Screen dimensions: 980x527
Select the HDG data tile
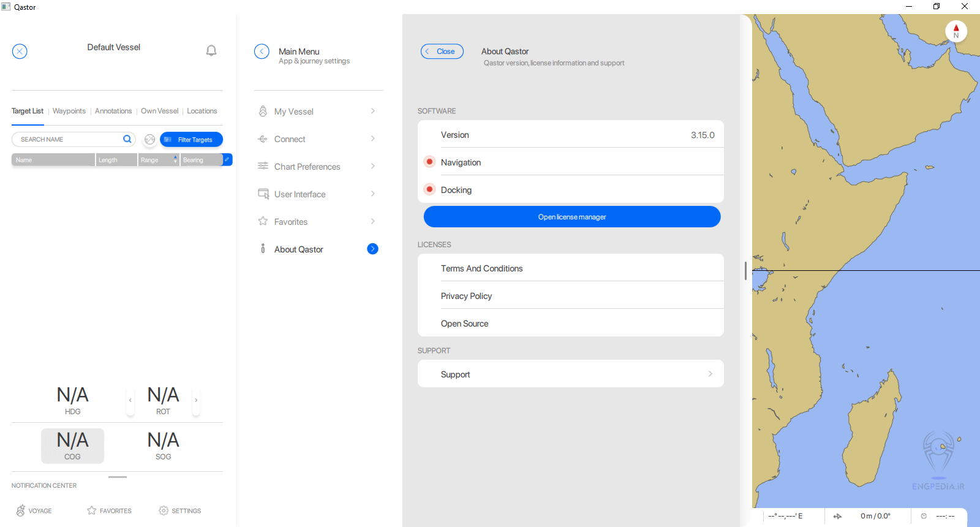tap(72, 400)
